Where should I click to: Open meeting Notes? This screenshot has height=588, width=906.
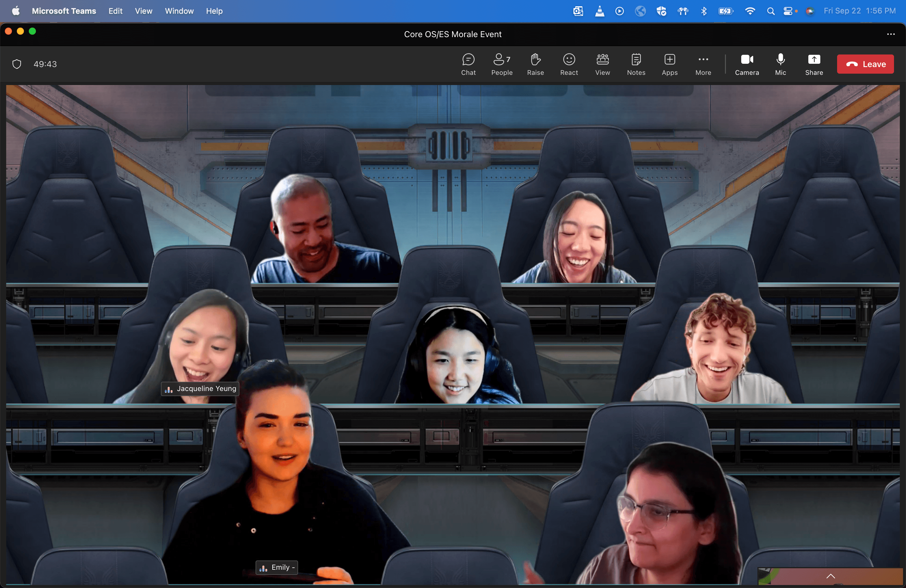click(636, 64)
